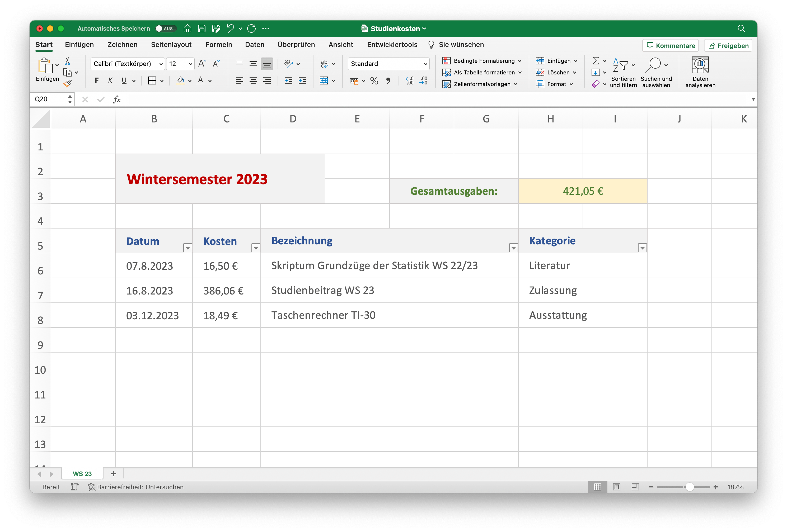Image resolution: width=787 pixels, height=532 pixels.
Task: Click the increase indent icon
Action: pos(302,81)
